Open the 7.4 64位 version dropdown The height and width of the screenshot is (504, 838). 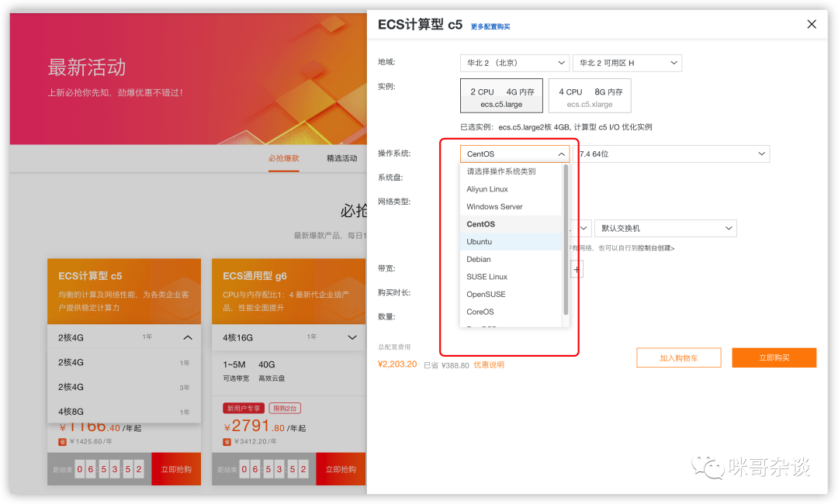click(671, 154)
